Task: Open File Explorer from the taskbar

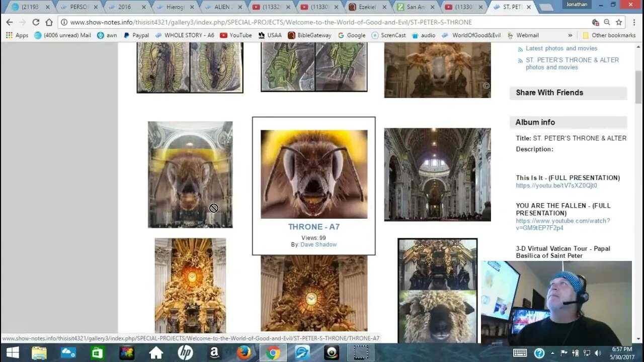Action: (39, 353)
